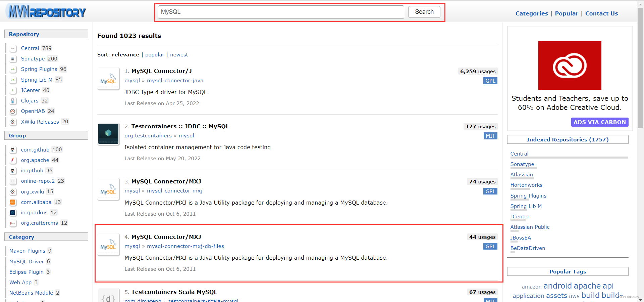Click the io.github group icon

click(x=13, y=171)
